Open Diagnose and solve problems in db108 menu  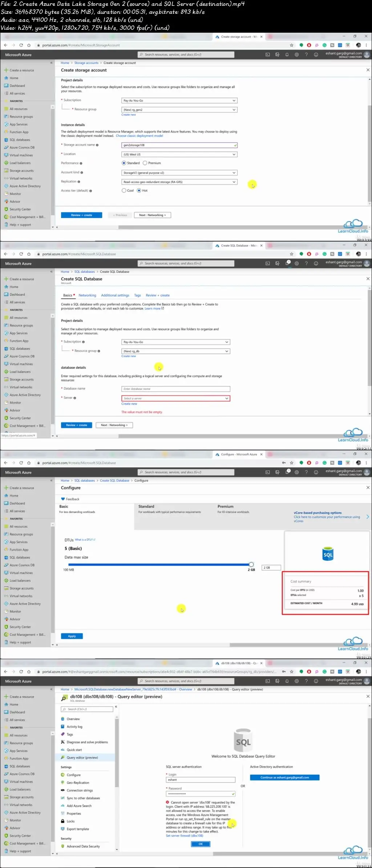[x=87, y=742]
